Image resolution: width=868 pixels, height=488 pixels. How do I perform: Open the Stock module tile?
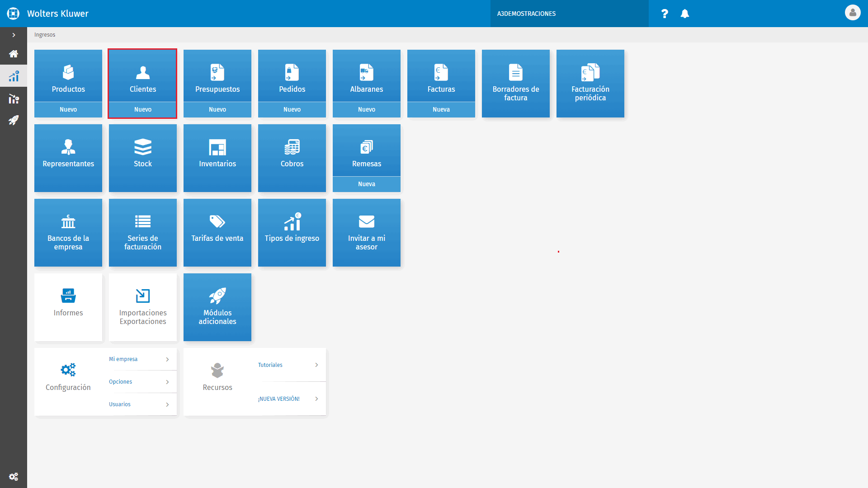(x=143, y=158)
